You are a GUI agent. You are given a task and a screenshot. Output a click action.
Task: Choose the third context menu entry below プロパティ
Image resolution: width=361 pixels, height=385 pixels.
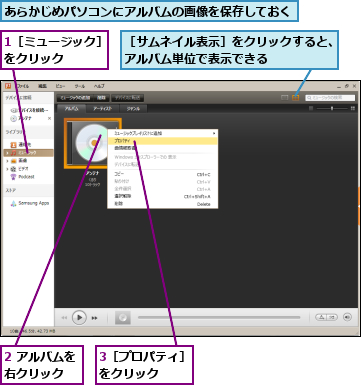pyautogui.click(x=163, y=148)
